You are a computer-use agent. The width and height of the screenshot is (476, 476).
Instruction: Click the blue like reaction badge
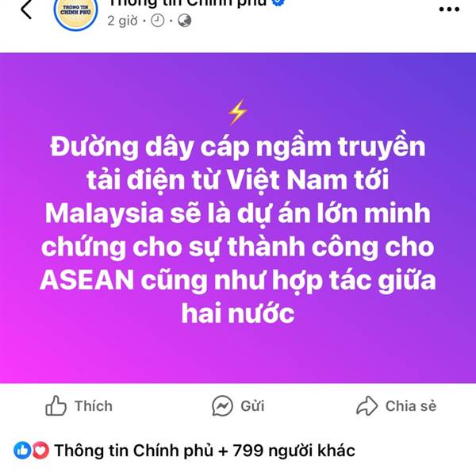tap(22, 450)
